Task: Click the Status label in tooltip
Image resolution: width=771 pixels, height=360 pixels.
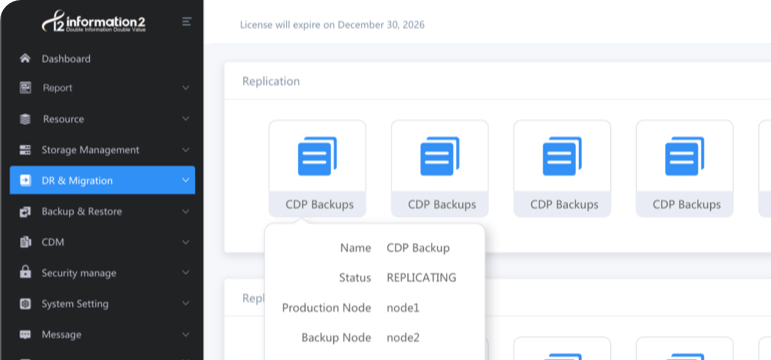Action: tap(355, 278)
